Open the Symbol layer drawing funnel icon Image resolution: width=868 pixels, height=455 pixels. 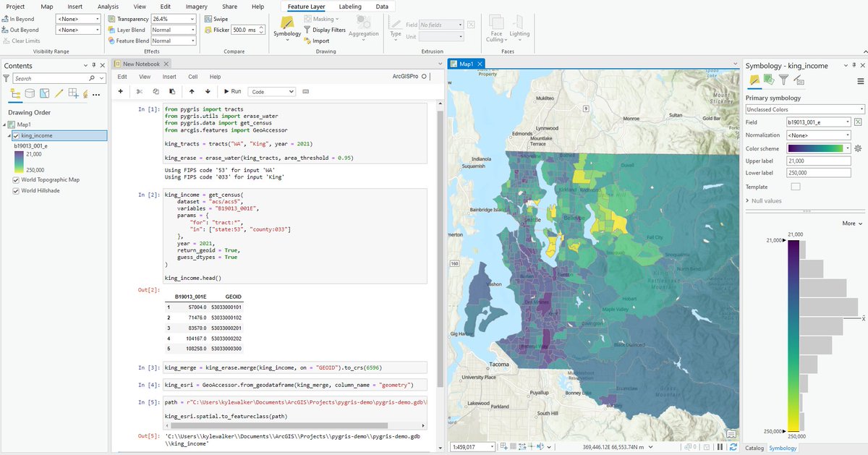point(784,80)
